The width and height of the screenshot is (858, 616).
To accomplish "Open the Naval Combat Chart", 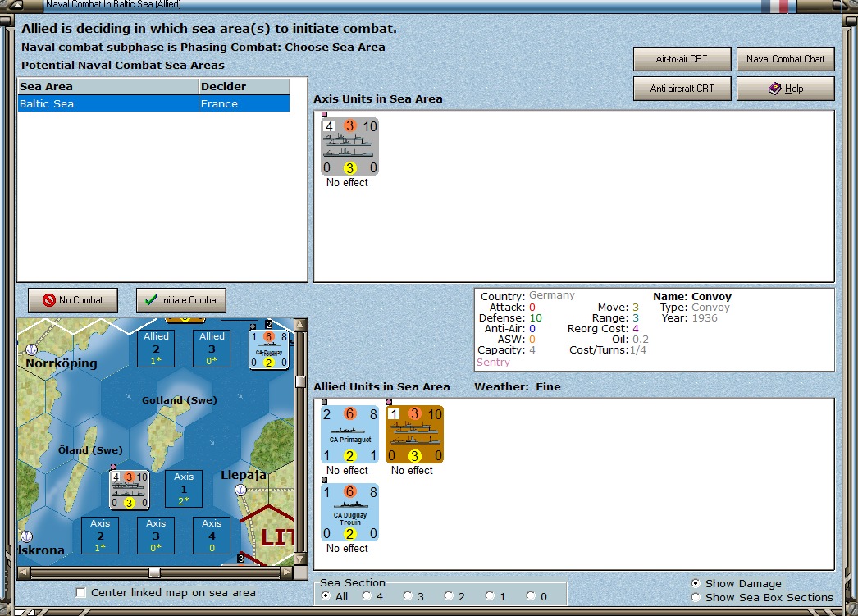I will coord(785,59).
